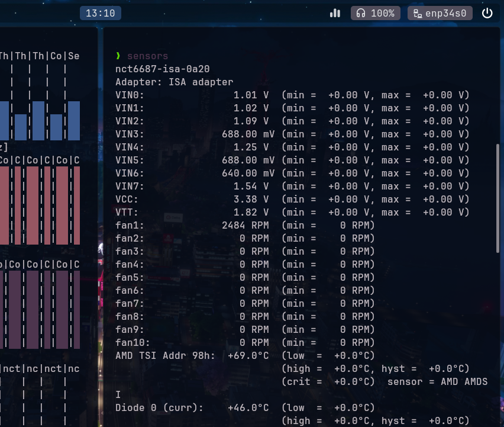Click VIN6 640.00 mV reading
This screenshot has height=427, width=504.
(248, 173)
